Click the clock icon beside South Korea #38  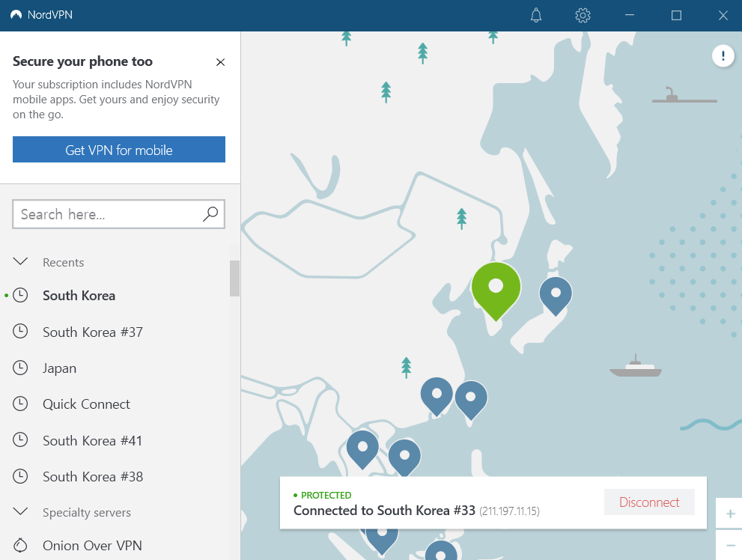(x=20, y=476)
